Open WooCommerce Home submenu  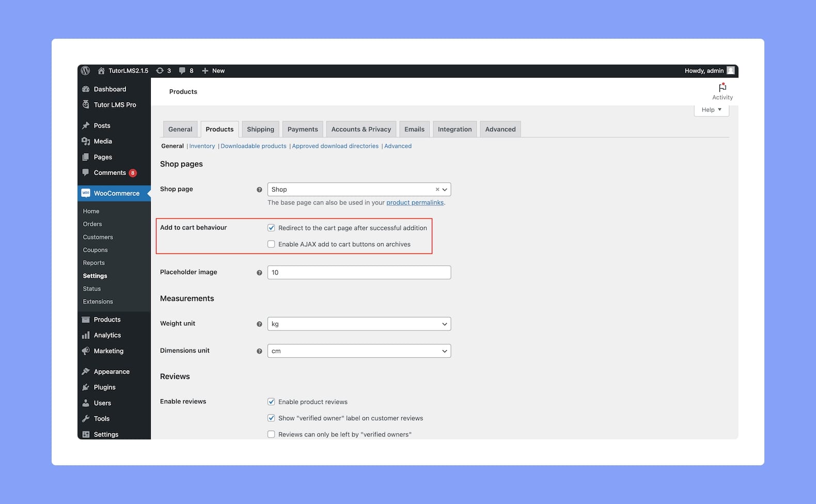pos(91,211)
